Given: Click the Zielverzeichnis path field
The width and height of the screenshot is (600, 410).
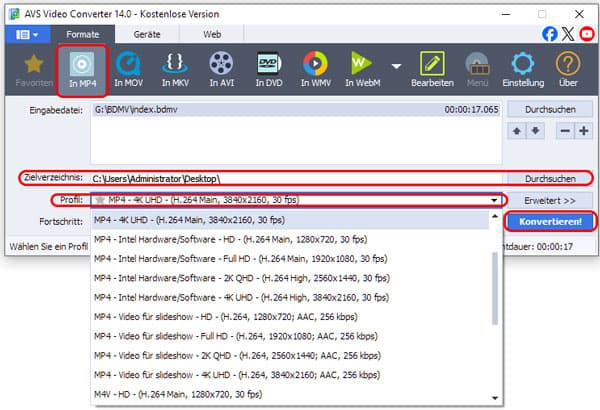Looking at the screenshot, I should [297, 179].
